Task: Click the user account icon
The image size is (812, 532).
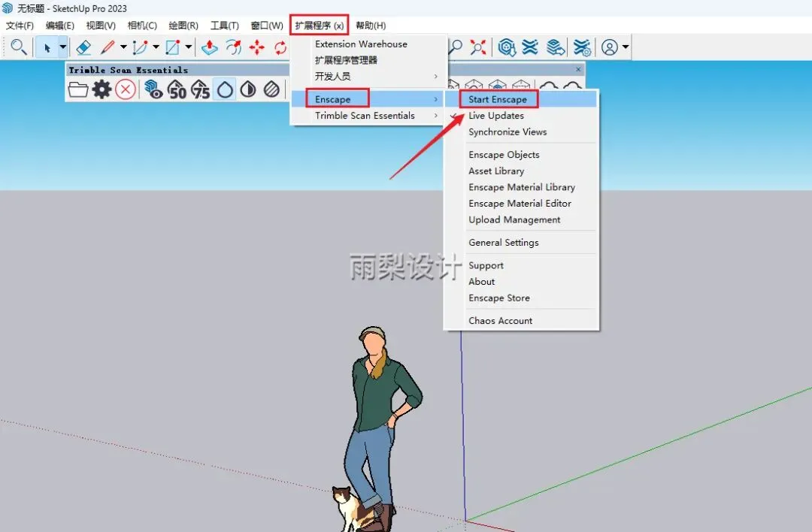Action: (610, 47)
